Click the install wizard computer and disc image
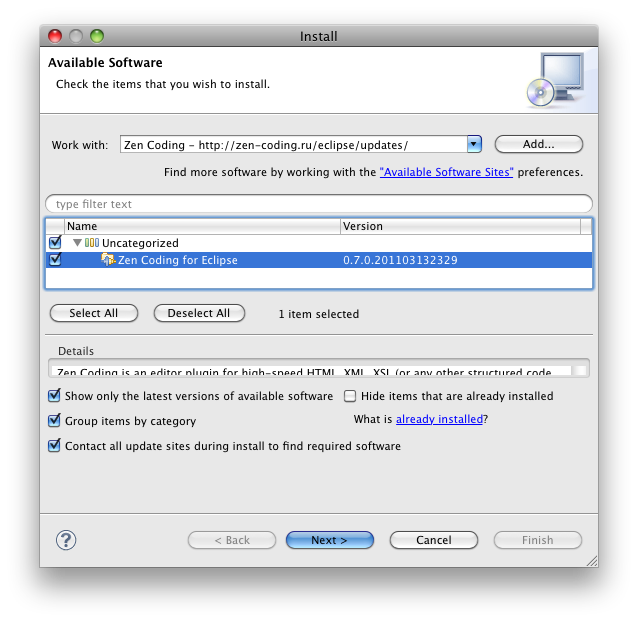Image resolution: width=638 pixels, height=622 pixels. pos(556,80)
